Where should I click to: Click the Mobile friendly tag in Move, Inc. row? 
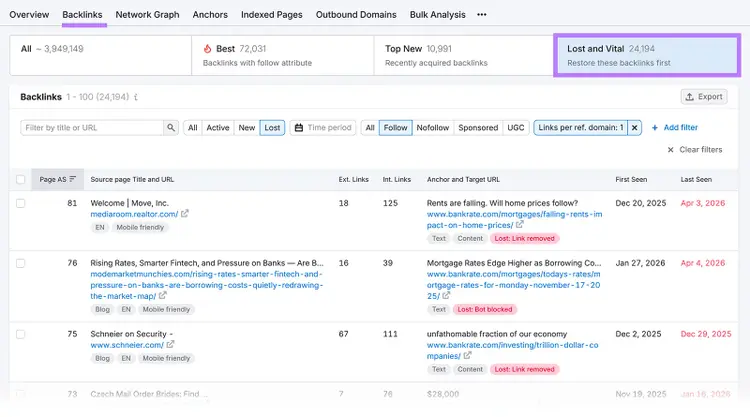tap(140, 227)
